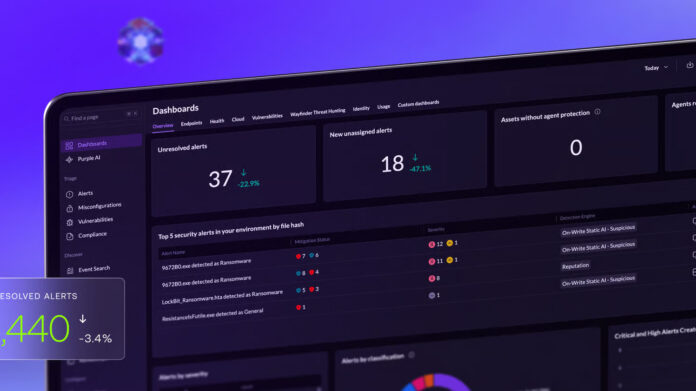
Task: Click the New unassigned alerts value 18
Action: point(392,164)
